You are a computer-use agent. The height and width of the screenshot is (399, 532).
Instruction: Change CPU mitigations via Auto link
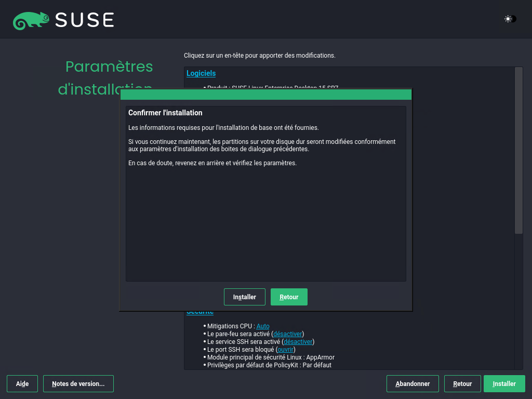tap(263, 326)
